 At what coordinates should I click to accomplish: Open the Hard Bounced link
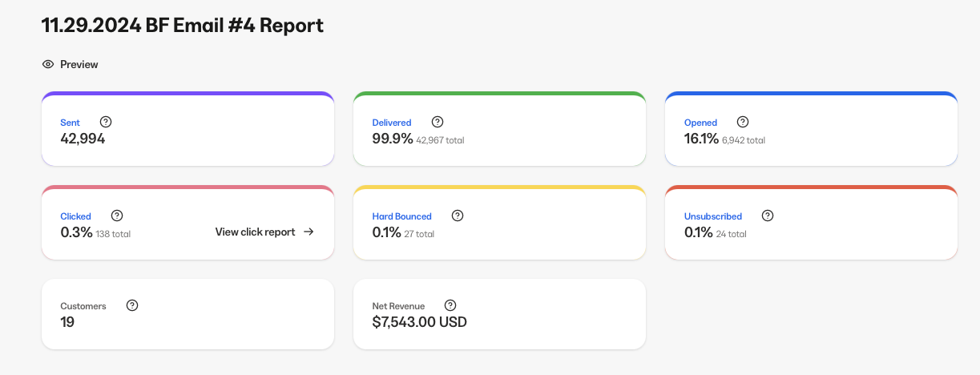[402, 216]
